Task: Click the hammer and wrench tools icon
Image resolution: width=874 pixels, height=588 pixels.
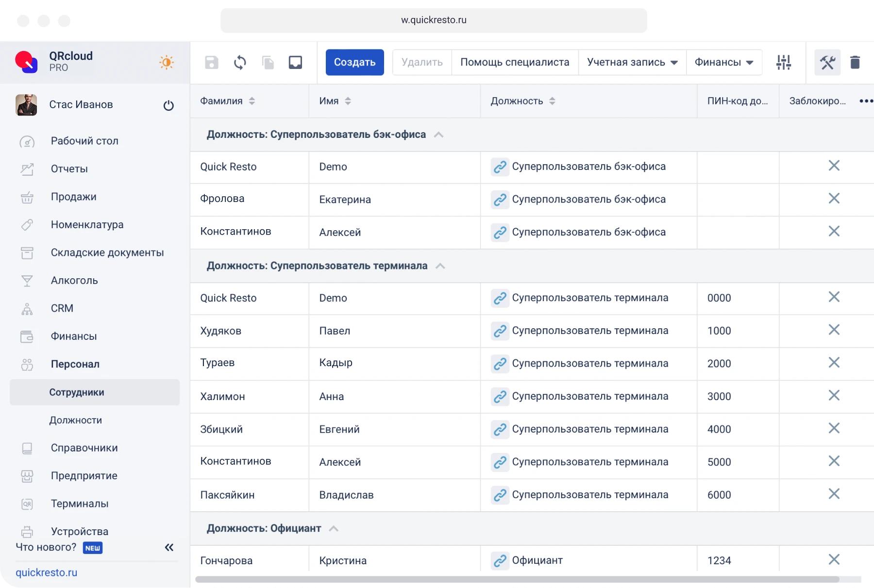Action: (827, 62)
